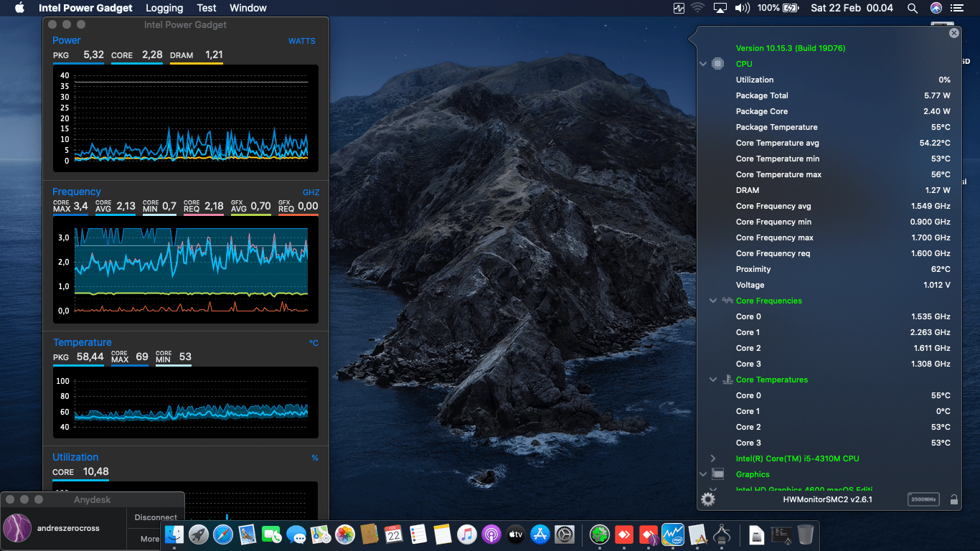Screen dimensions: 980x551
Task: Open Notification Center
Action: click(957, 8)
